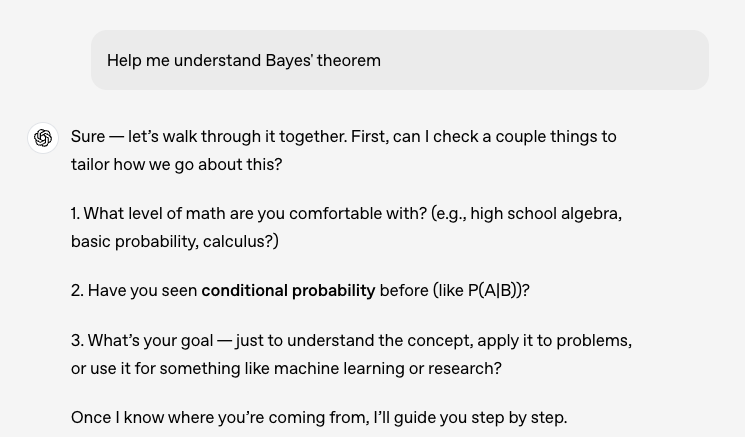Click the line "basic probability, calculus?)"
The width and height of the screenshot is (745, 437).
[175, 241]
